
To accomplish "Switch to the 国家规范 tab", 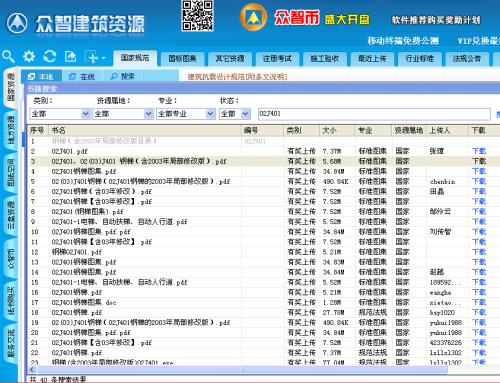I will [x=135, y=58].
